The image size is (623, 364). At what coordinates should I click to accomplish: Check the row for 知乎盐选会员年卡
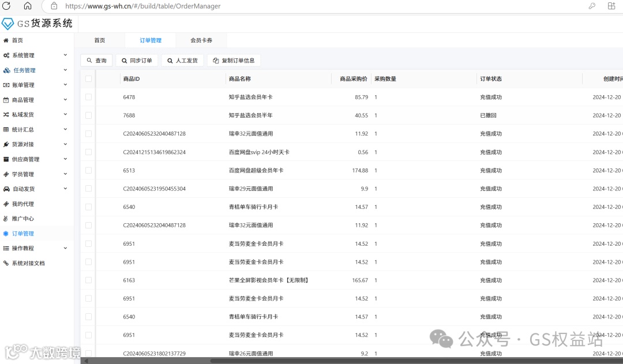pyautogui.click(x=88, y=97)
